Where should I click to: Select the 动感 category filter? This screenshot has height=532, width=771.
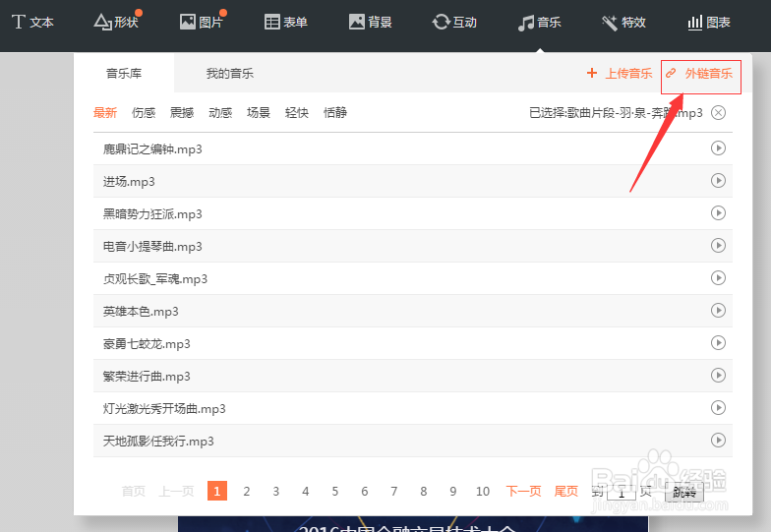(x=220, y=112)
